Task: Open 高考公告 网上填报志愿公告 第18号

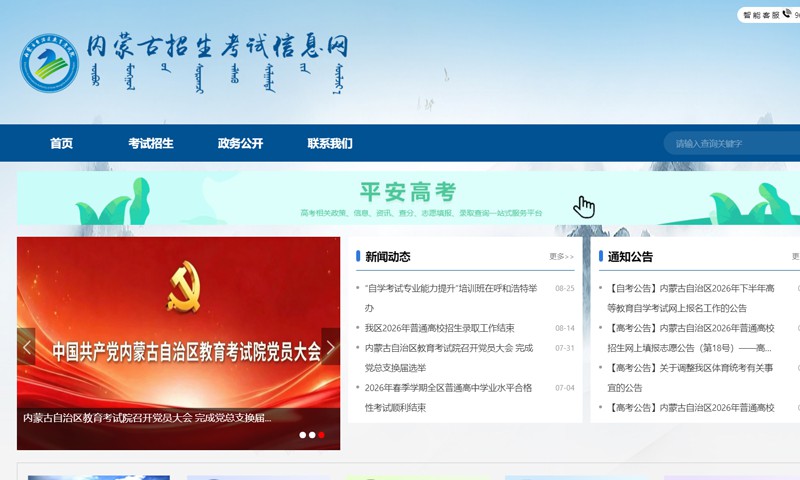Action: tap(691, 338)
